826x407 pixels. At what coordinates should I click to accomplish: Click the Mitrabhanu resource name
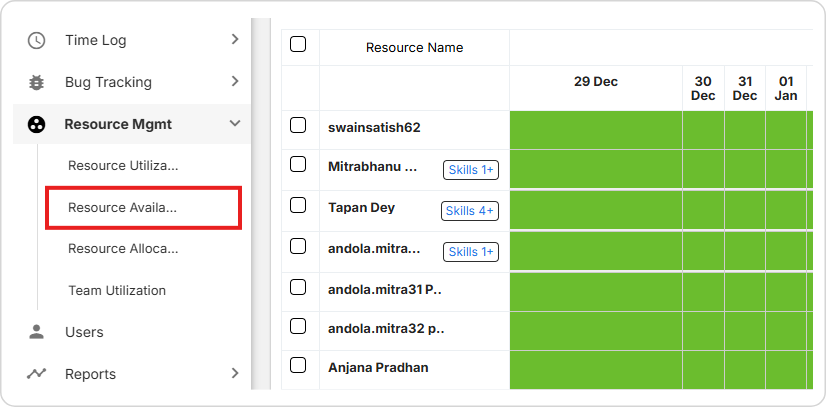tap(372, 167)
